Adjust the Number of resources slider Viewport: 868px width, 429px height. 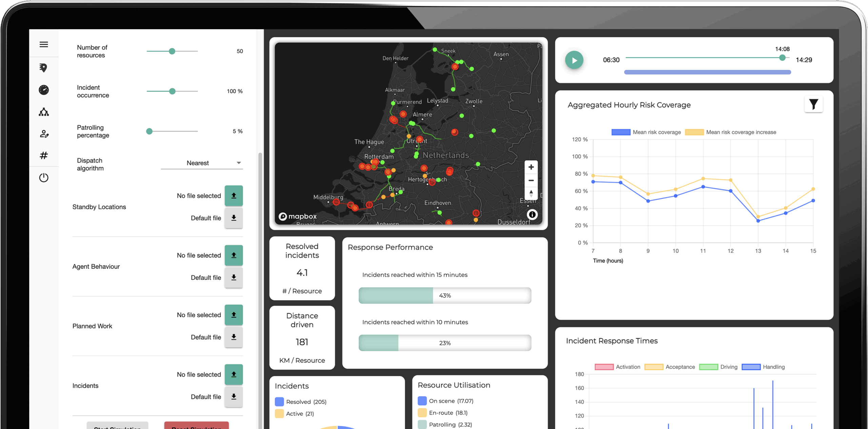coord(172,51)
